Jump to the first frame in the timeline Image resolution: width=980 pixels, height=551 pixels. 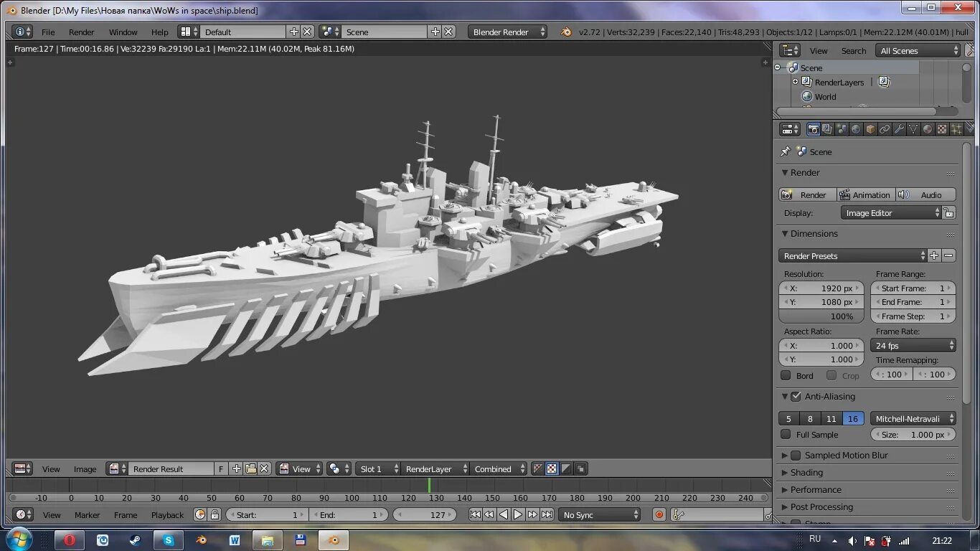(475, 514)
